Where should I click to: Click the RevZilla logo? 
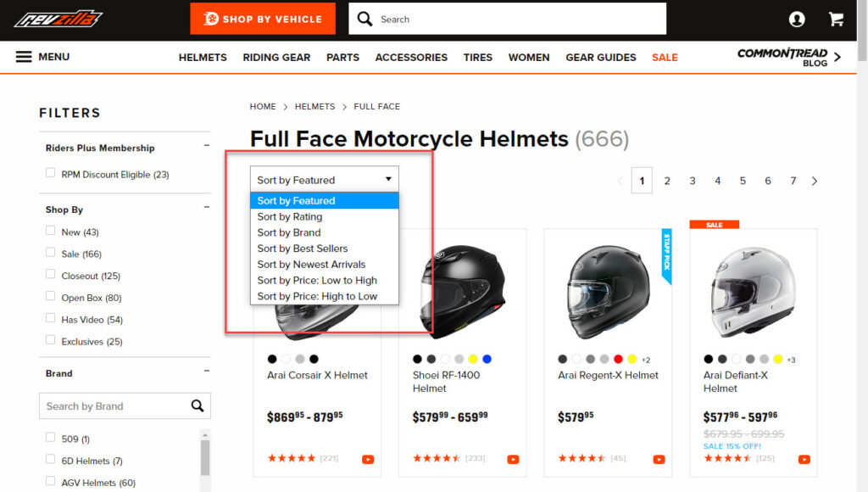(58, 19)
